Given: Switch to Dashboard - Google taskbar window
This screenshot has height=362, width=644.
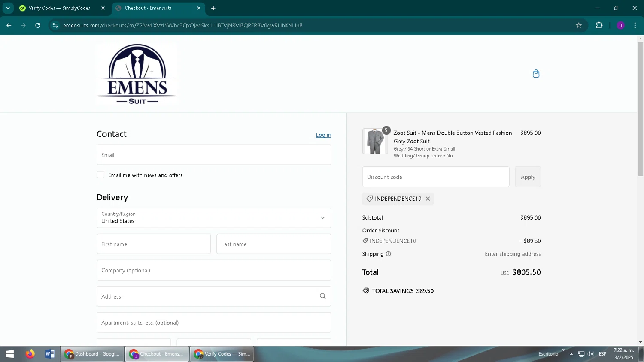Looking at the screenshot, I should 92,354.
